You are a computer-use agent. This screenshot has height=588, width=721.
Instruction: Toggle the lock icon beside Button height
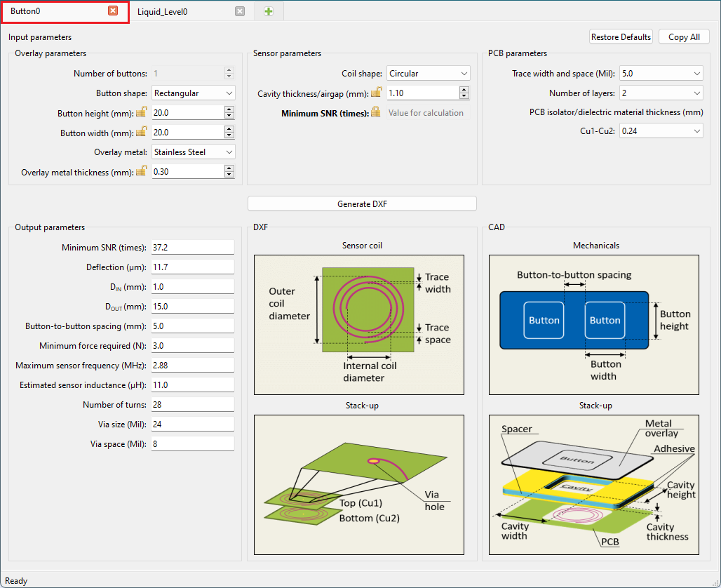(x=141, y=112)
